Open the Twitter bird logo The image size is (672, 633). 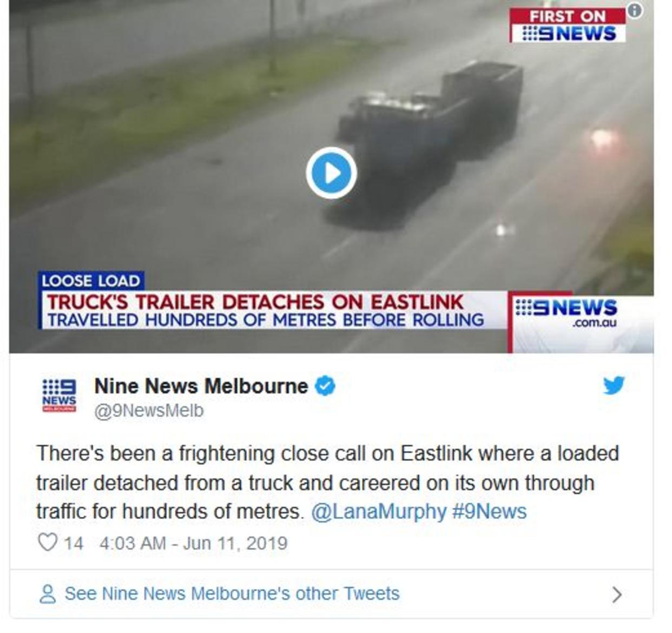point(614,385)
